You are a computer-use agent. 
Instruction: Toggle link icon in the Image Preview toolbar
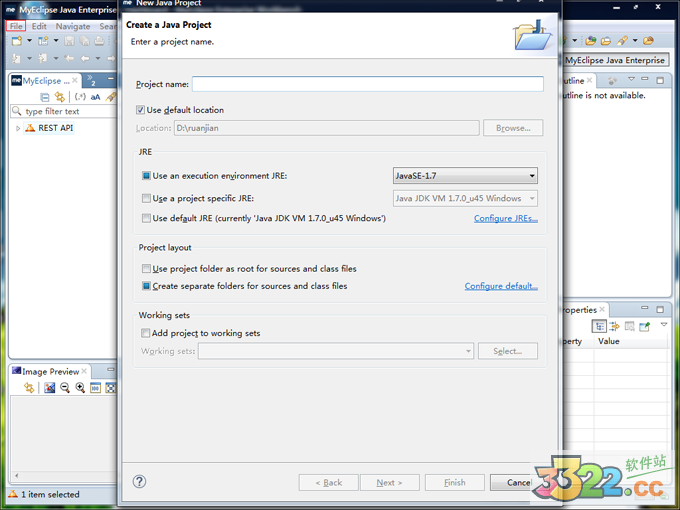tap(29, 388)
